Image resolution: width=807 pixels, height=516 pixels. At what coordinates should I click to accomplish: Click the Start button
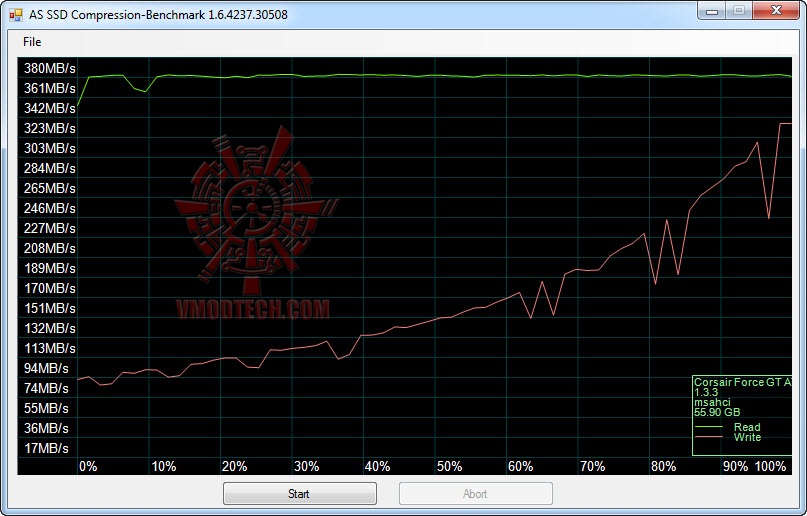pos(300,494)
